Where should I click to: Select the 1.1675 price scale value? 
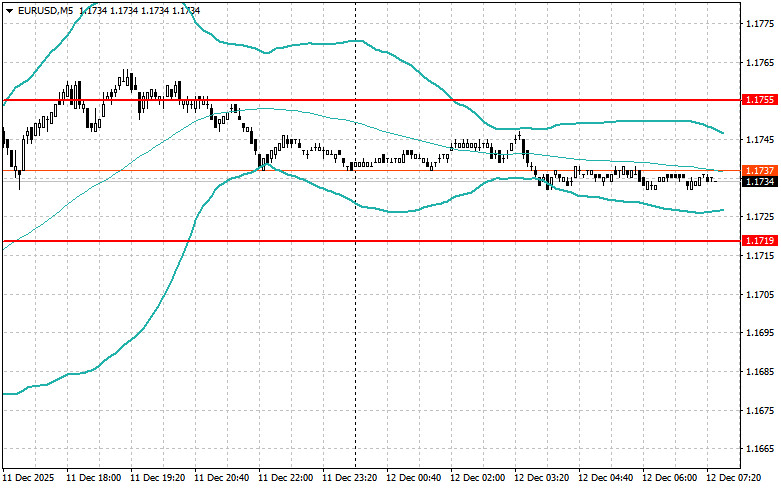click(x=760, y=411)
